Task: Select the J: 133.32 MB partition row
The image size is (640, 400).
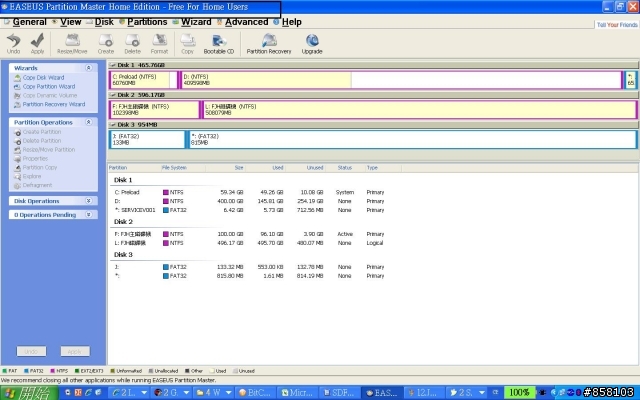Action: click(x=250, y=267)
